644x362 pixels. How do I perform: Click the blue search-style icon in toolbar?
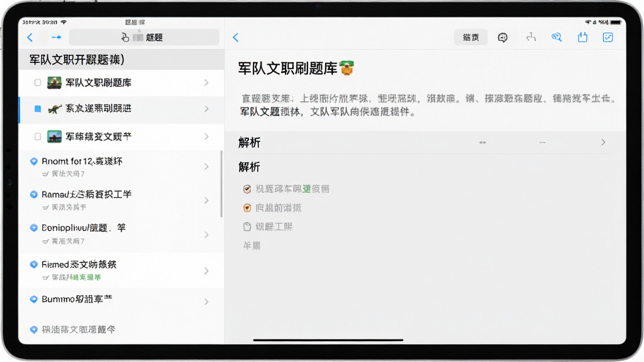557,37
